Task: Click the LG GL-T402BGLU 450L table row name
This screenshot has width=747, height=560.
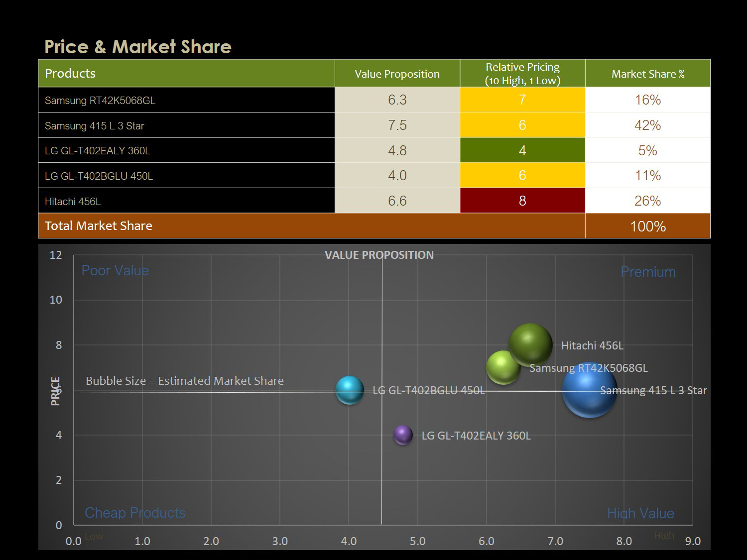Action: coord(99,176)
